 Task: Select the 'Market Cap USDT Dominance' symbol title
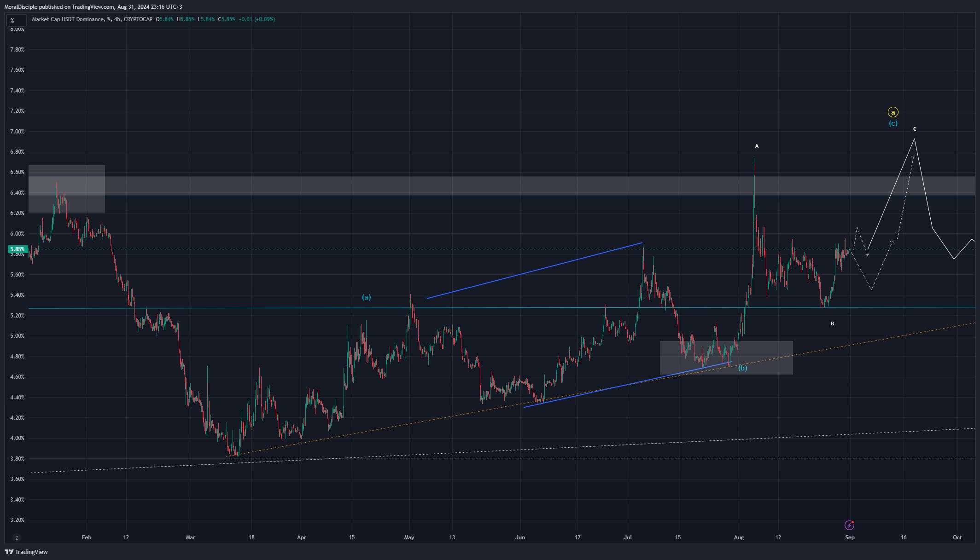point(68,19)
